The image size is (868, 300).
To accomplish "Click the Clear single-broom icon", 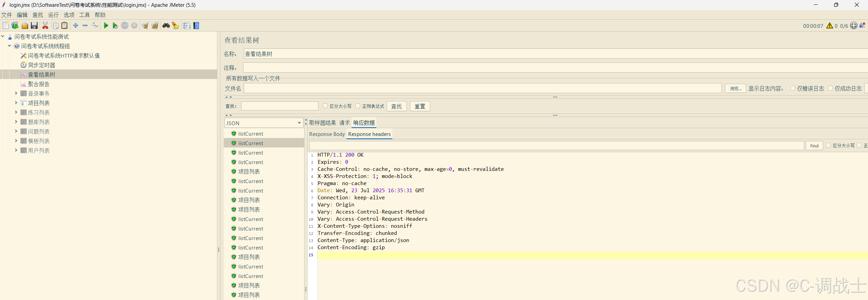I will [x=145, y=26].
